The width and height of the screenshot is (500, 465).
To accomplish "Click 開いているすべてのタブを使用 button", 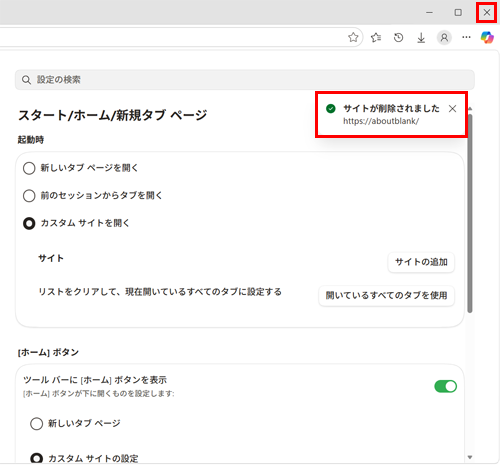I will (x=386, y=296).
